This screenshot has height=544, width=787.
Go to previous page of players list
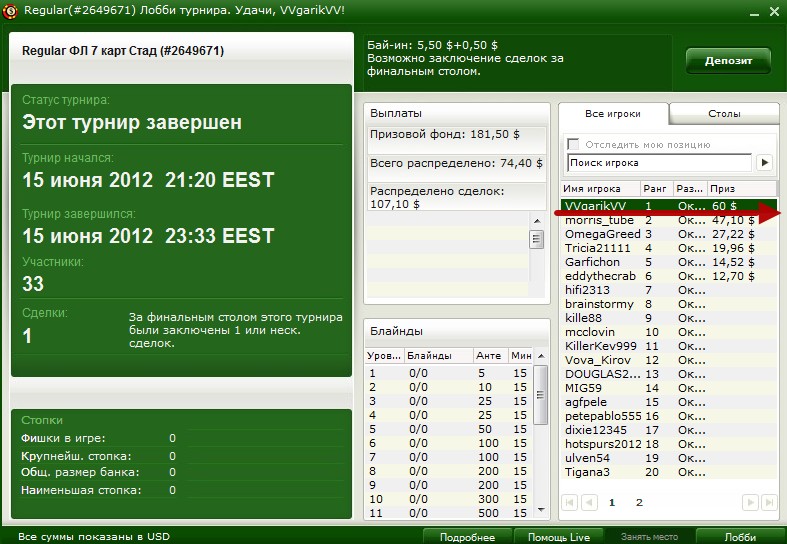(589, 502)
